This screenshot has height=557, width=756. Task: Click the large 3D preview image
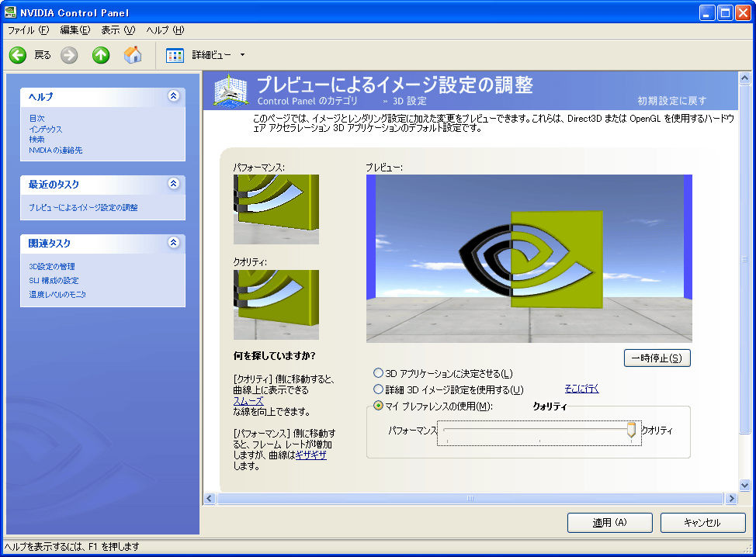[529, 258]
